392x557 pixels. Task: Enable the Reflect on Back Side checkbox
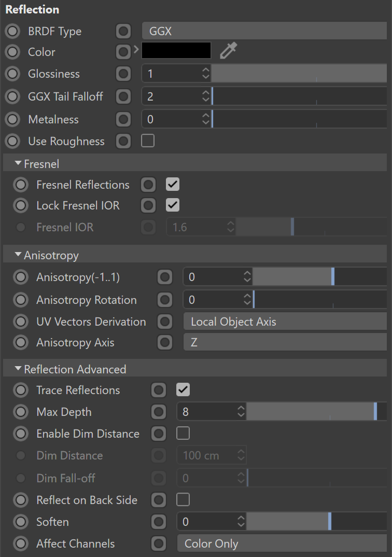click(183, 499)
